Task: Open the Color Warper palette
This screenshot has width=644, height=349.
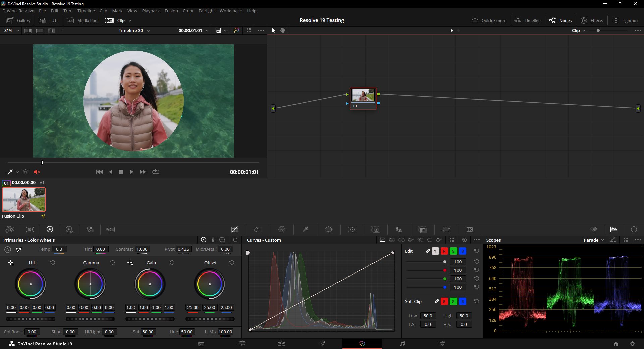Action: [282, 229]
